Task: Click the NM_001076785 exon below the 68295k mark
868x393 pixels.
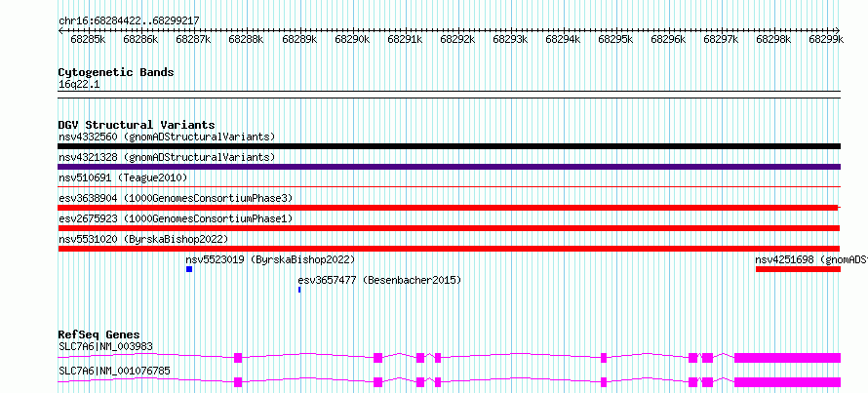Action: point(604,382)
